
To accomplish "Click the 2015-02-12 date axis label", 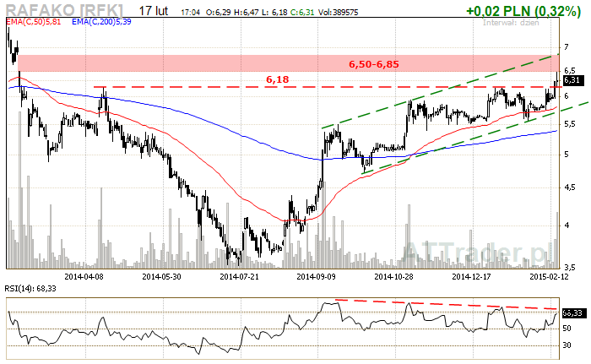I will (549, 276).
